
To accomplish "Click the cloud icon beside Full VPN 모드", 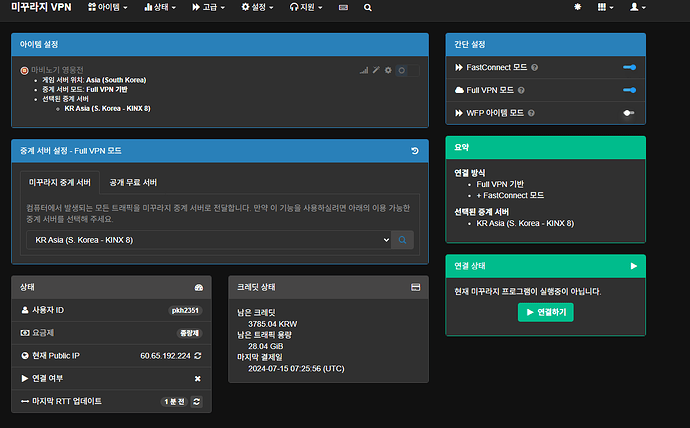I will pos(459,90).
